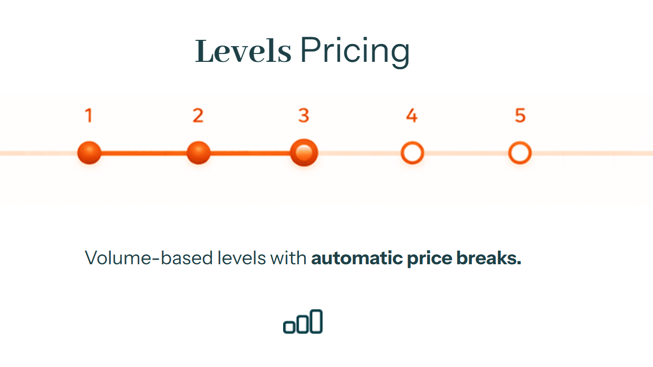The height and width of the screenshot is (367, 653).
Task: Click the number 3 label
Action: [304, 116]
